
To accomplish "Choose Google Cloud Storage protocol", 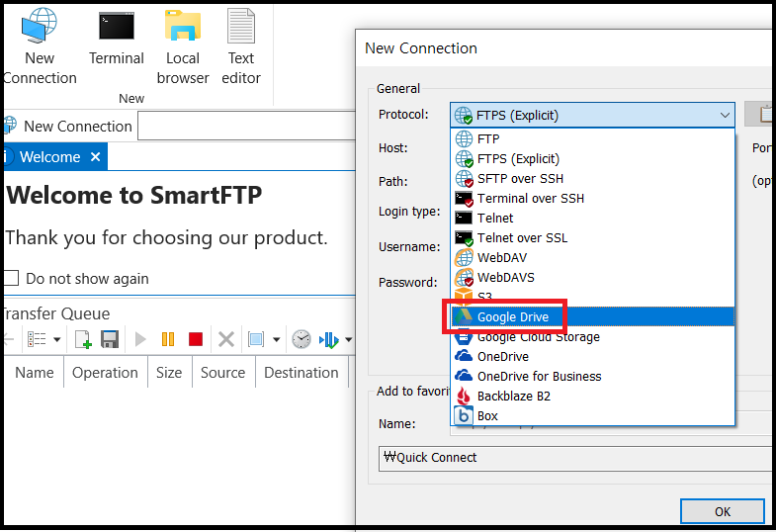I will (x=592, y=337).
